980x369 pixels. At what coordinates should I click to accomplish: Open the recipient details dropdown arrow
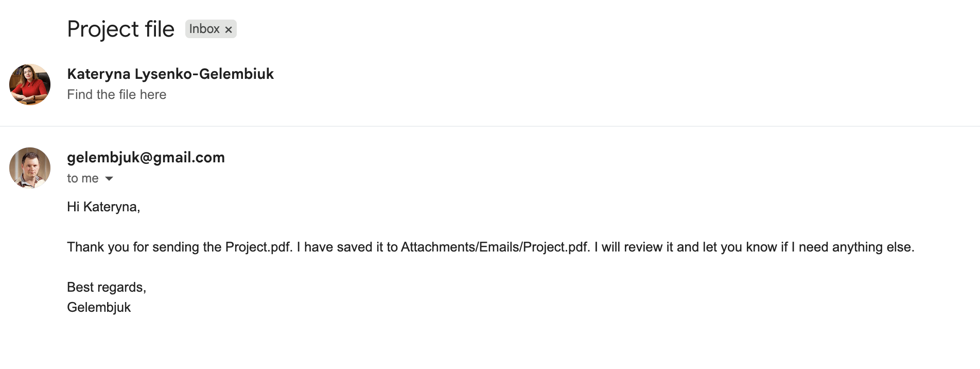pos(109,179)
